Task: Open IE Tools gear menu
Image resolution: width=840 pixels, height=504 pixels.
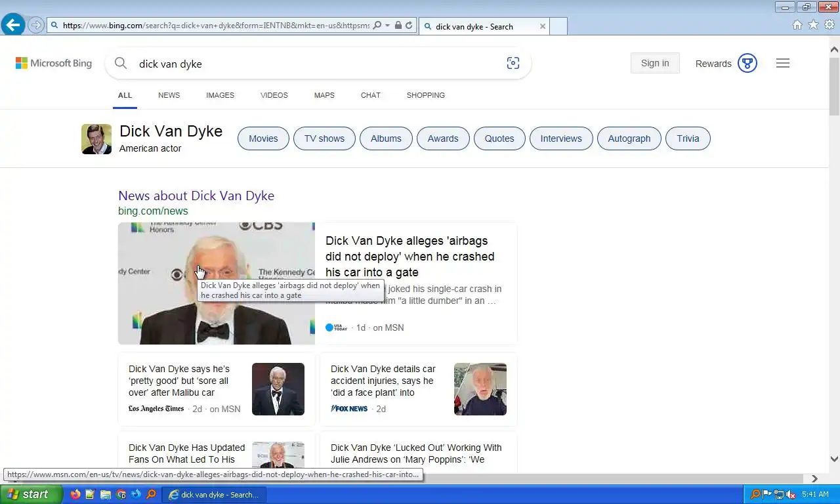Action: pos(829,25)
